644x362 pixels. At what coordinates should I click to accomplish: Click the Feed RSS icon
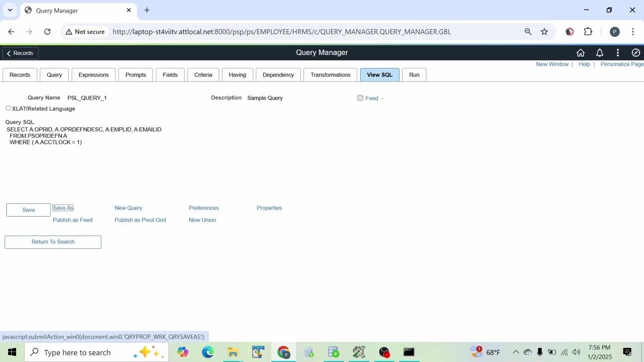360,98
